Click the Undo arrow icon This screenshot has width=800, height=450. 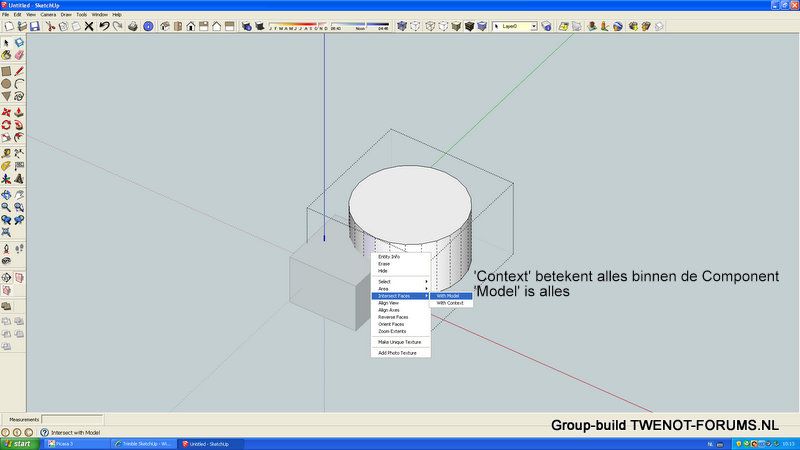tap(104, 26)
